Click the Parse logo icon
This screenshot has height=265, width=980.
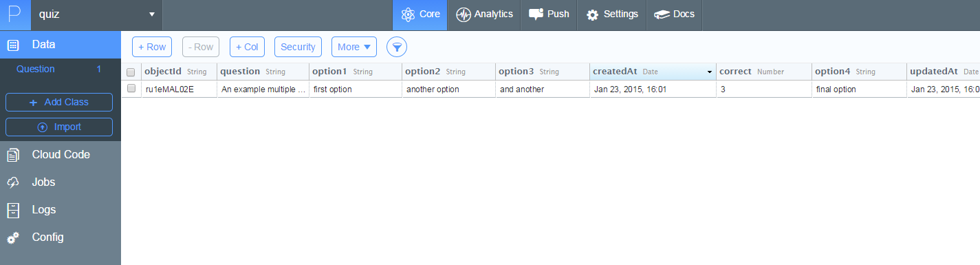tap(14, 14)
